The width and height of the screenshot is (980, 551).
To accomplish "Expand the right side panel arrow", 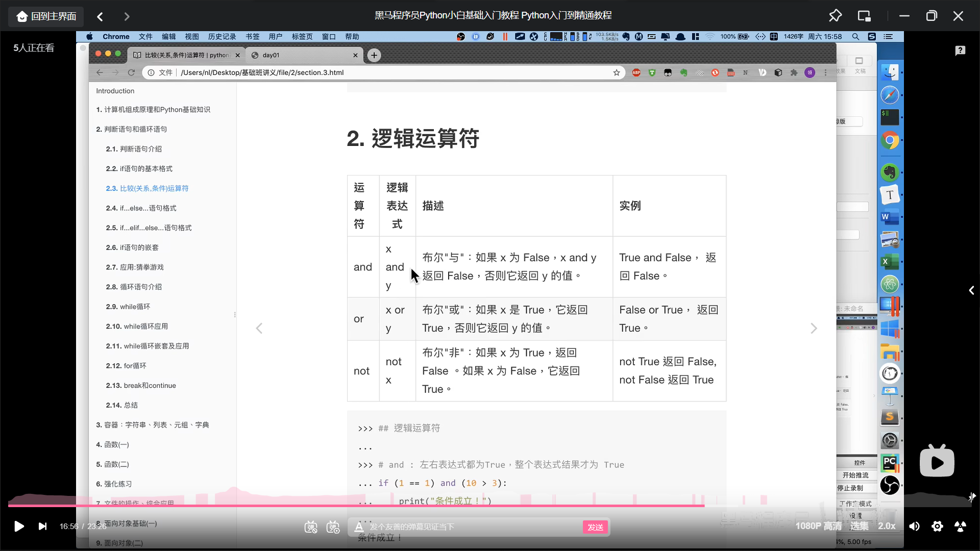I will click(971, 290).
